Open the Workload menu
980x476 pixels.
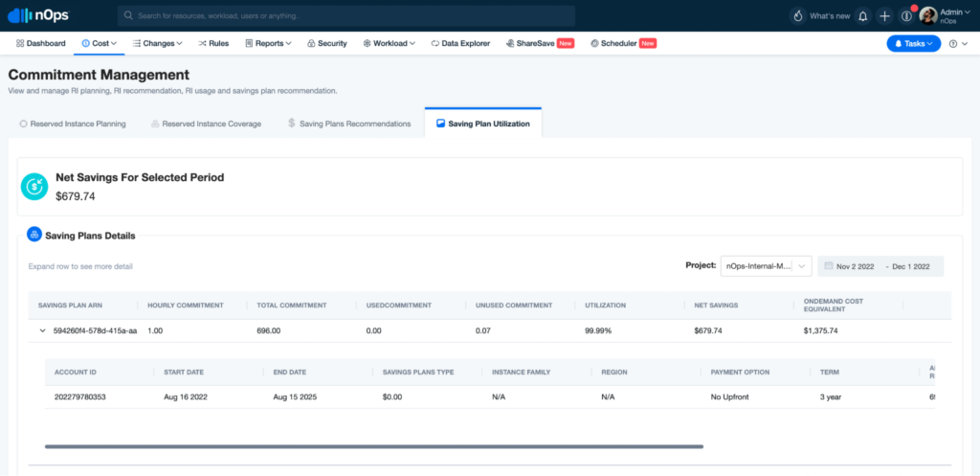(x=390, y=44)
